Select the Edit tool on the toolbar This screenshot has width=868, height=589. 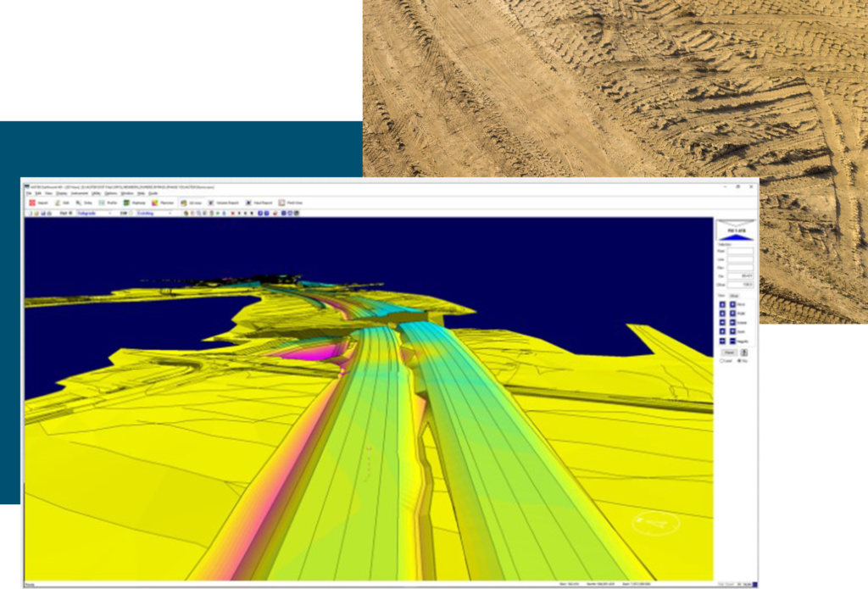[62, 203]
